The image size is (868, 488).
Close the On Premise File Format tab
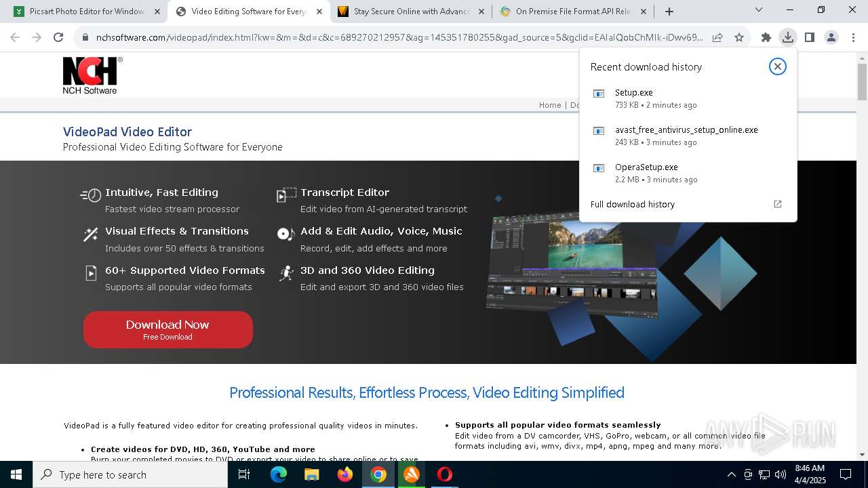click(x=644, y=11)
